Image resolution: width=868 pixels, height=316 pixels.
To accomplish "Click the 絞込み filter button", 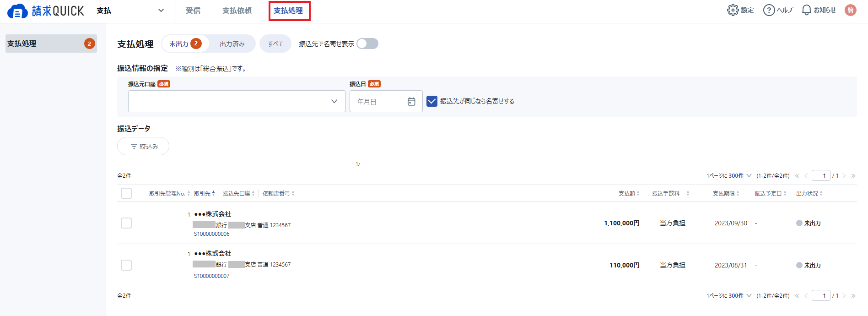I will pos(143,146).
